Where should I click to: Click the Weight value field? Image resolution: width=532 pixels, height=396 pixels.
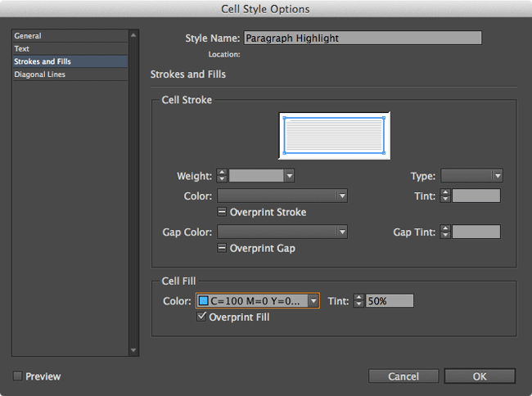click(x=256, y=176)
